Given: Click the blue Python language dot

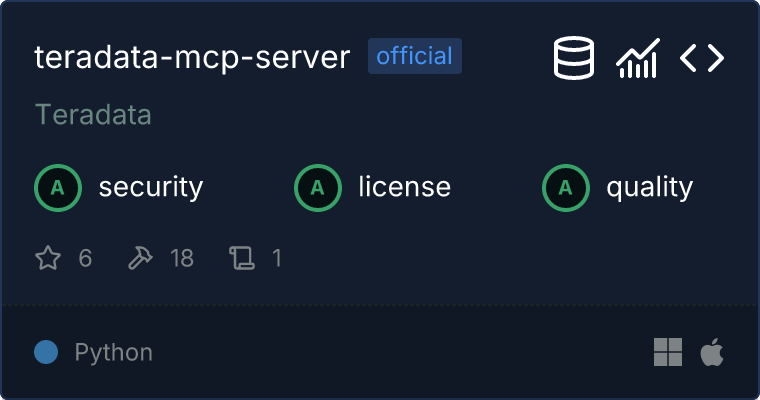Looking at the screenshot, I should [x=46, y=352].
